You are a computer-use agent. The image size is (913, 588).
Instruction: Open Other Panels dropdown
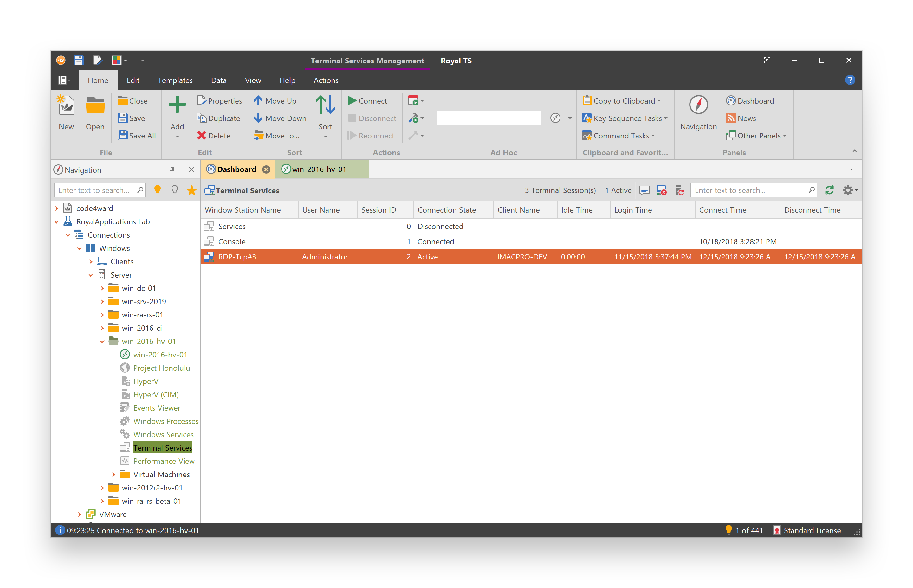pyautogui.click(x=756, y=136)
